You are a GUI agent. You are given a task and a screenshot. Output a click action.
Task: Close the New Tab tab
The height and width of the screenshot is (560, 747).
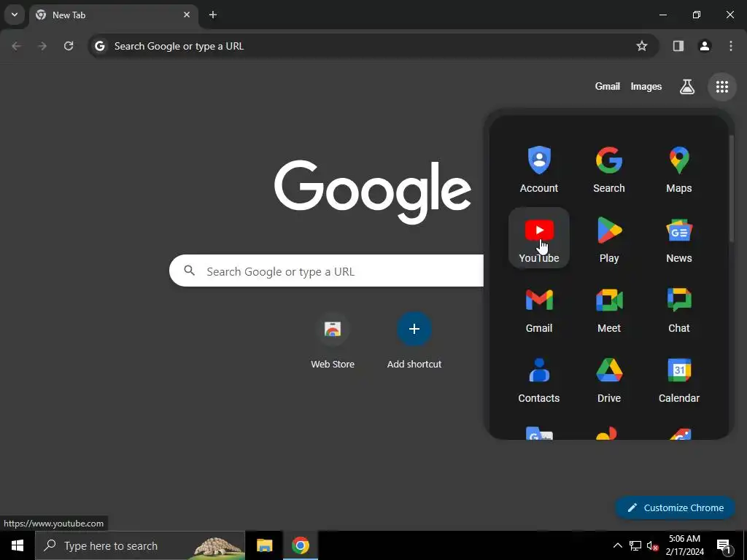point(187,15)
